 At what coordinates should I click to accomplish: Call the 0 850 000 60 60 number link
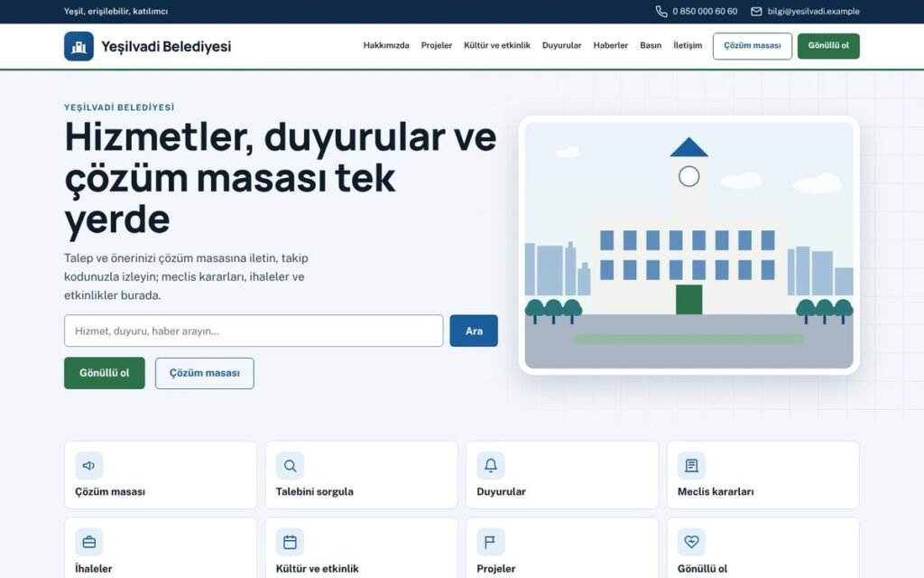[705, 11]
